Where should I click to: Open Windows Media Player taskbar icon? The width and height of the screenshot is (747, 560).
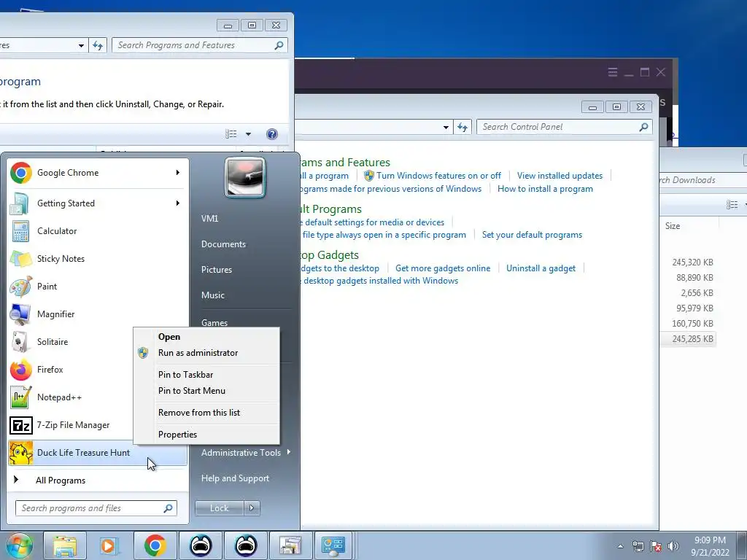[109, 545]
